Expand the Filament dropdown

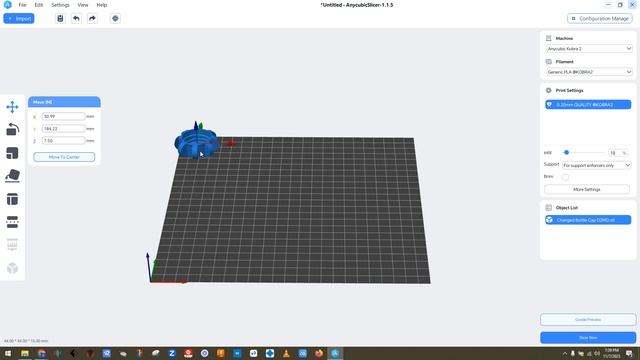(589, 72)
